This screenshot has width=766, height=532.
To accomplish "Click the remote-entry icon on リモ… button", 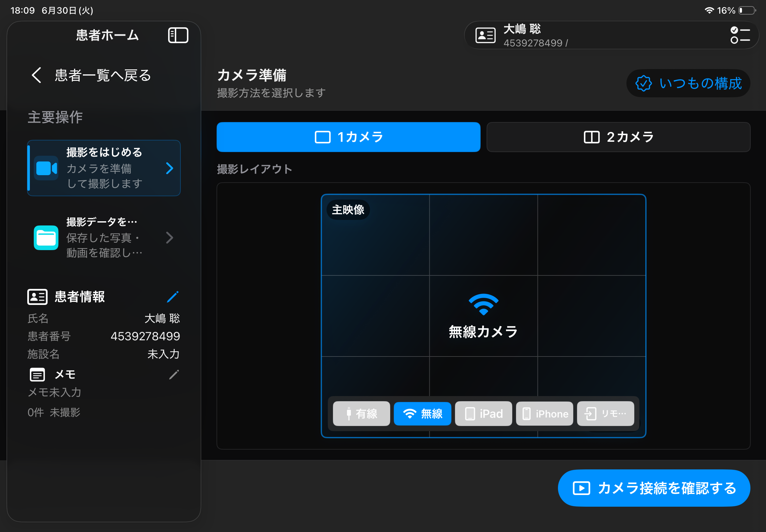I will pyautogui.click(x=590, y=414).
